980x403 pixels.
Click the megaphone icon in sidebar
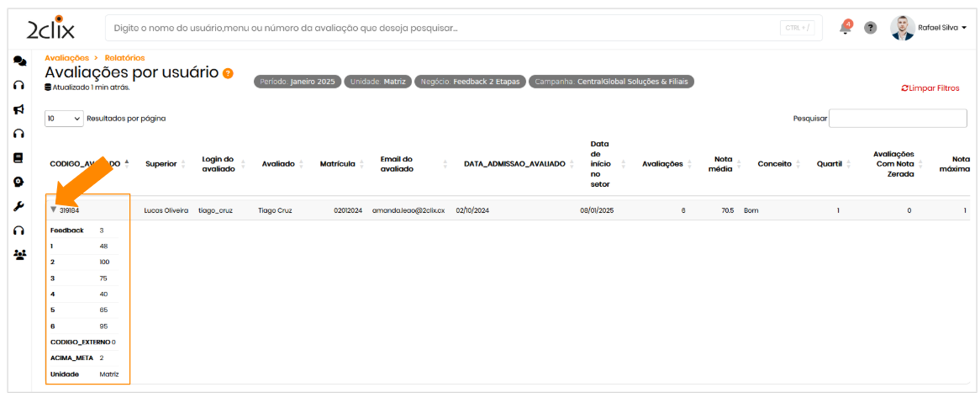[x=19, y=109]
